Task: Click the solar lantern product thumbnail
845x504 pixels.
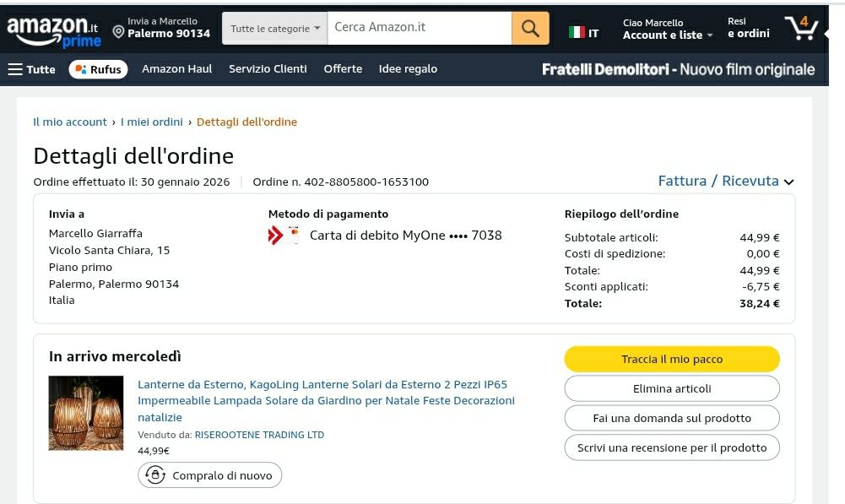Action: [x=86, y=413]
